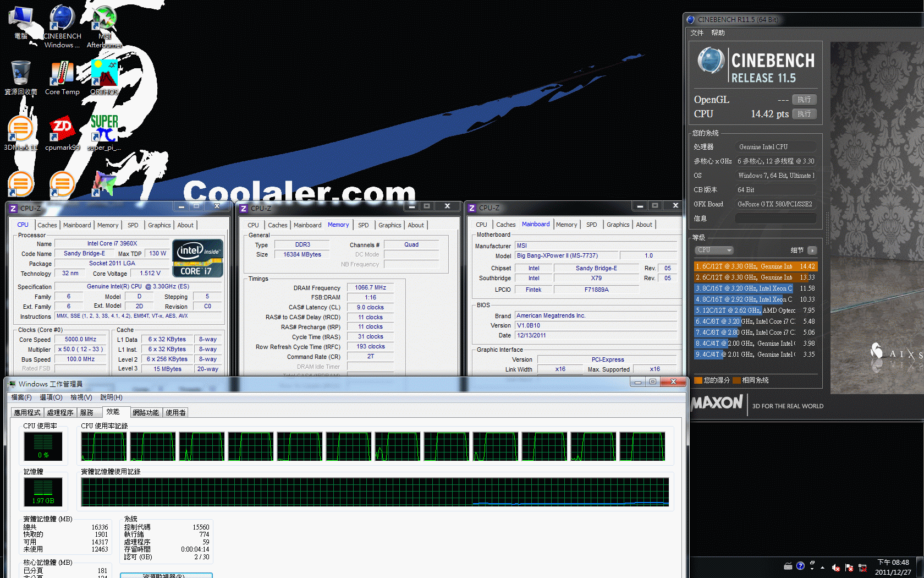This screenshot has height=578, width=924.
Task: Open the language bar options arrow
Action: tap(812, 569)
